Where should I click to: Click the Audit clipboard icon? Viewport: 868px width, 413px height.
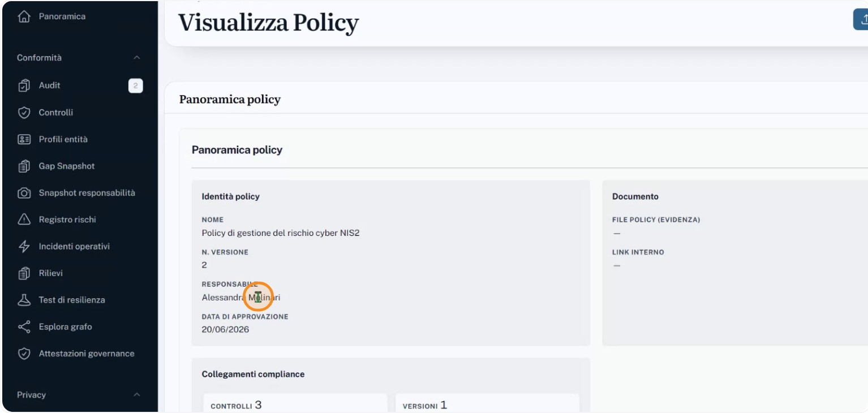click(x=24, y=85)
